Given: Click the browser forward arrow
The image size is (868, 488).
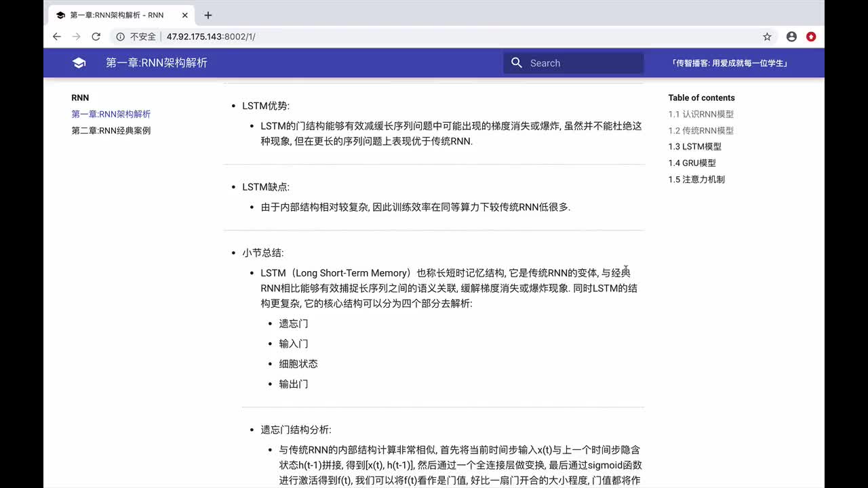Looking at the screenshot, I should (x=76, y=37).
